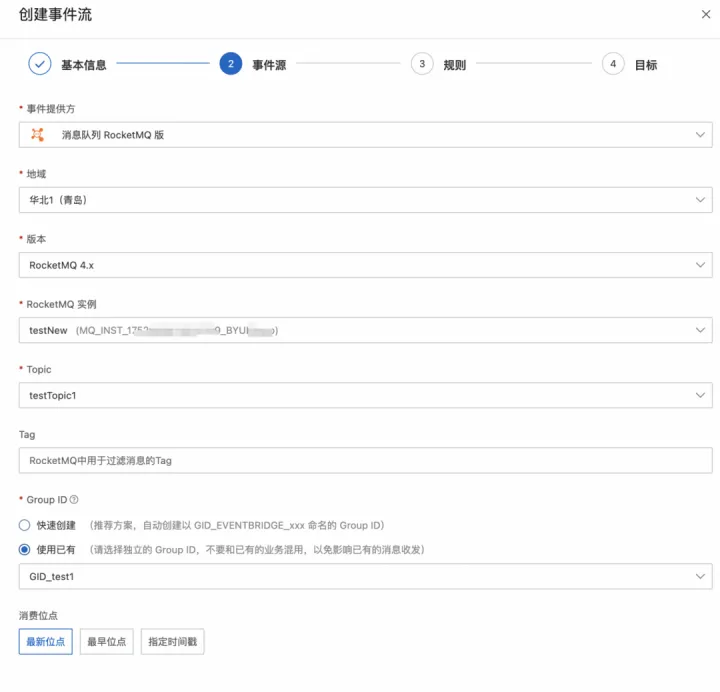Expand the GID_test1 Group ID dropdown

tap(366, 576)
